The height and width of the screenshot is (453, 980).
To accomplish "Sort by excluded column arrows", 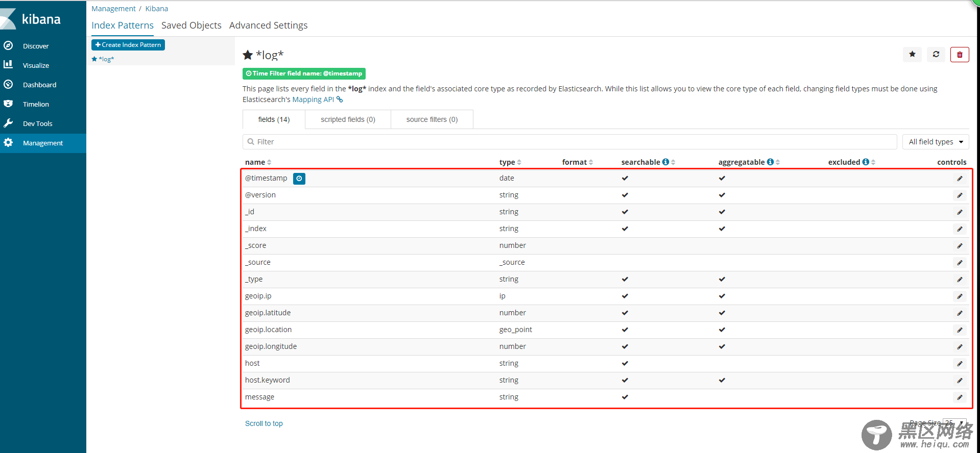I will (x=873, y=162).
